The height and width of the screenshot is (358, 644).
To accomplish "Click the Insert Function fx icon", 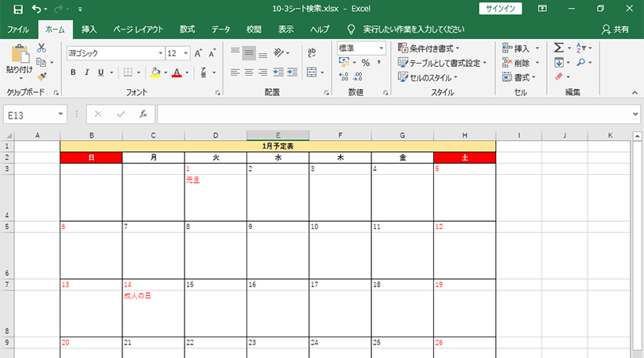I will point(143,115).
